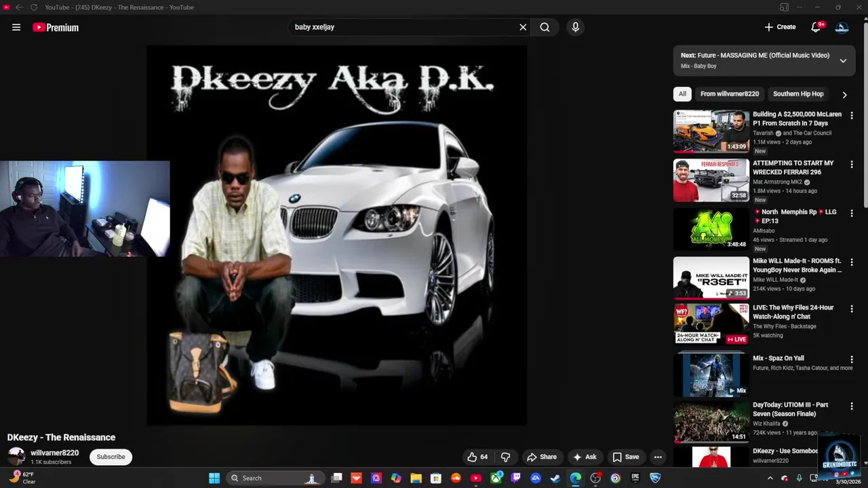Clear the search box with X
The image size is (868, 488).
click(523, 27)
